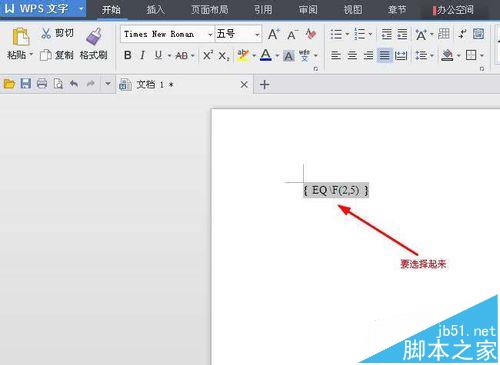
Task: Expand the underline style dropdown arrow
Action: 169,56
